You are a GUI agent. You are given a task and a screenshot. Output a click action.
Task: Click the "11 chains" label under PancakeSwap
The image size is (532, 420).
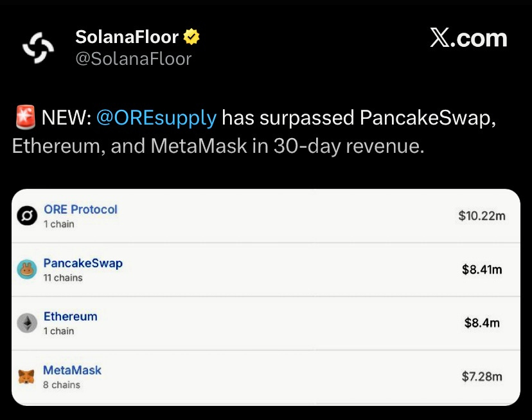[63, 278]
